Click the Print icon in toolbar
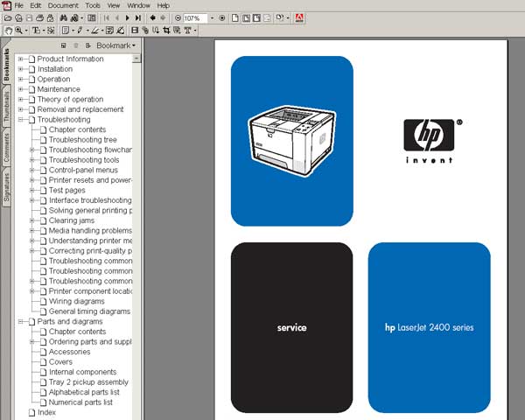Screen dimensions: 525x420 [x=40, y=18]
